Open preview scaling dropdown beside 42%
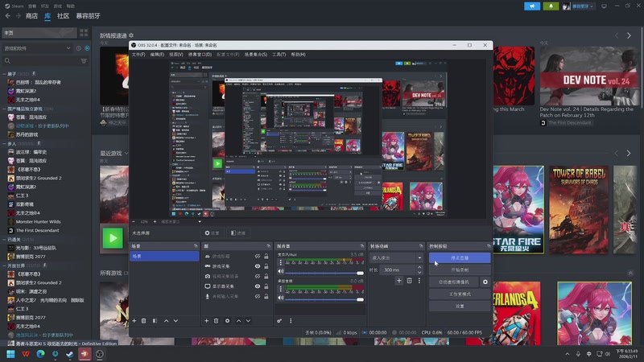644x362 pixels. coord(180,222)
